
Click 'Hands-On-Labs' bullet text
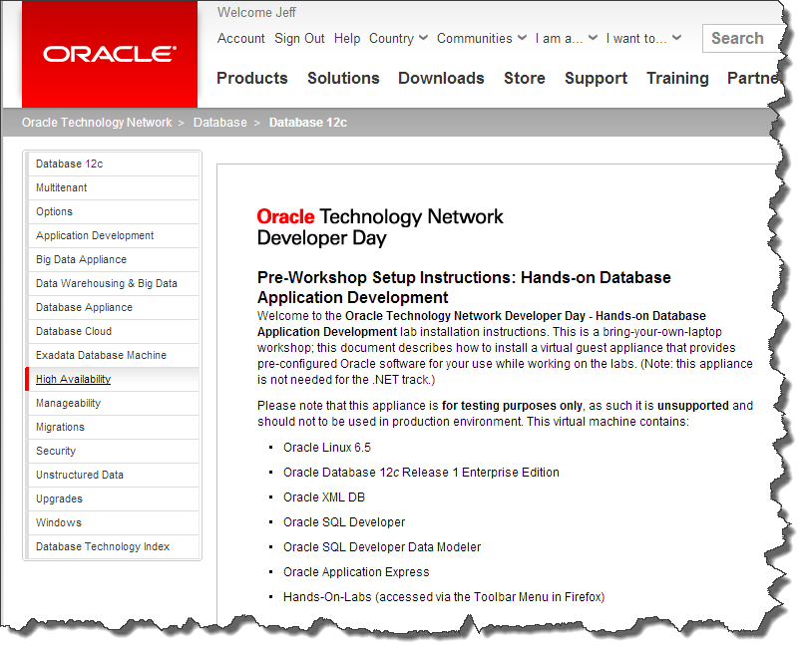tap(444, 597)
